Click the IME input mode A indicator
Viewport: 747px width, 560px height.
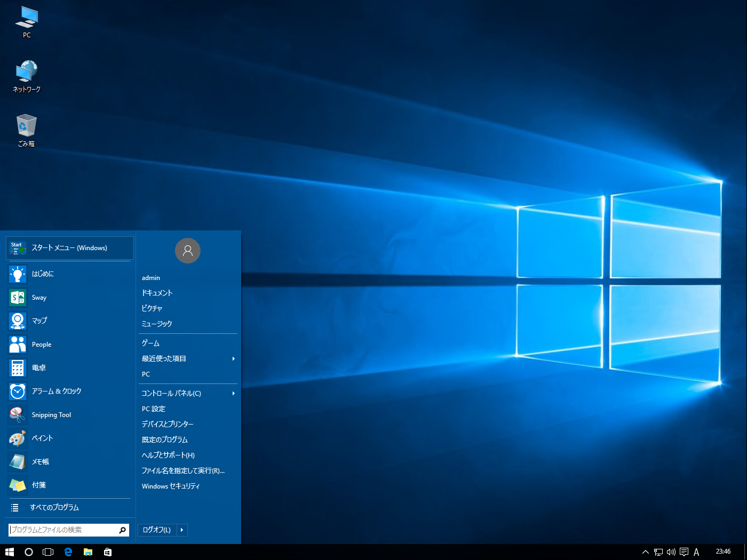click(x=696, y=552)
